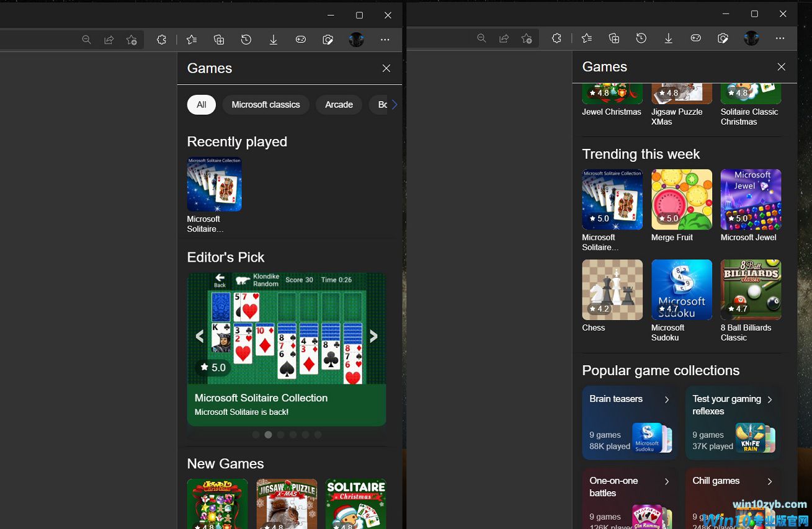This screenshot has width=812, height=529.
Task: Open Collections icon in left window
Action: (x=219, y=40)
